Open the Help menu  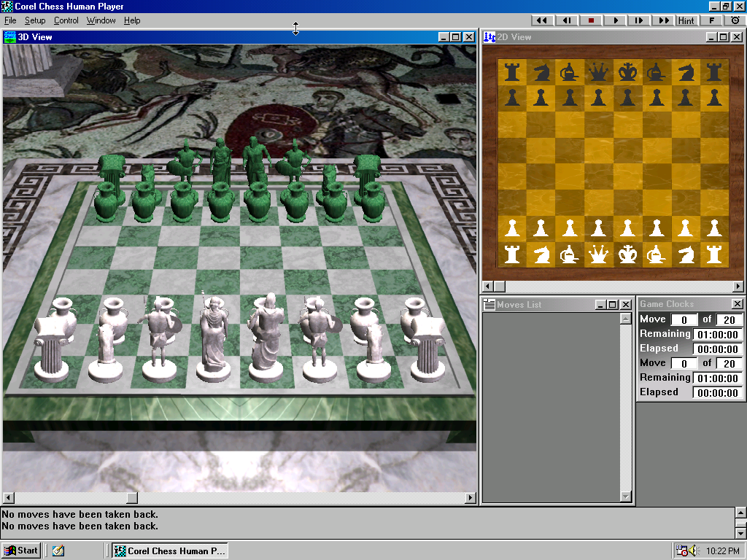point(132,20)
